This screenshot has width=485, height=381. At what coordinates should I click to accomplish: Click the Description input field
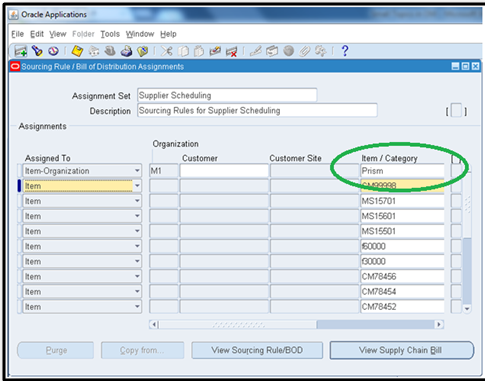[257, 110]
